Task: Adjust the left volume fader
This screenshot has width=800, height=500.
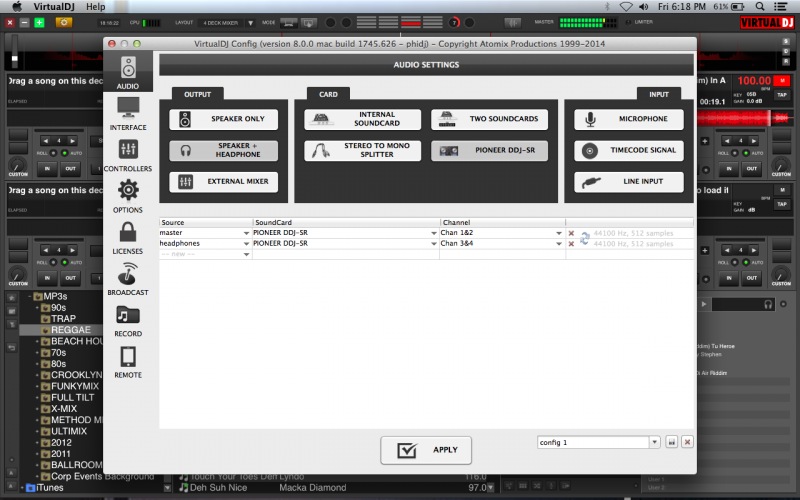Action: click(x=15, y=52)
